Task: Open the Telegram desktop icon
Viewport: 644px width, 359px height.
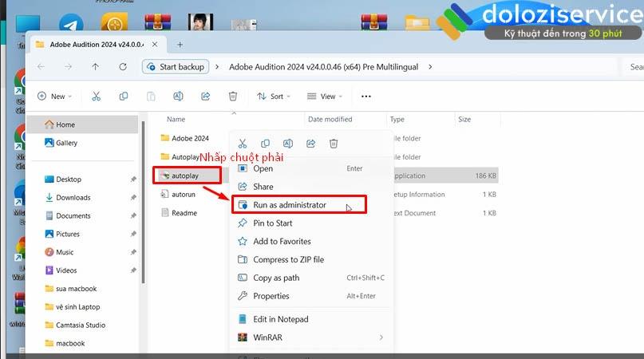Action: 71,23
